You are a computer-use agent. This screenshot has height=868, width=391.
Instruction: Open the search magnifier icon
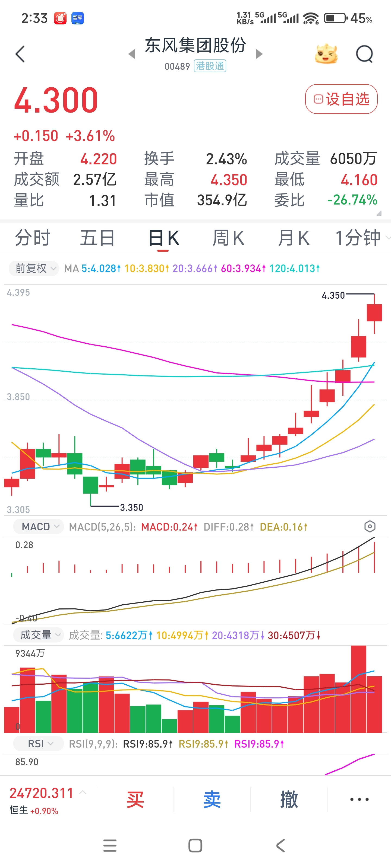point(365,54)
